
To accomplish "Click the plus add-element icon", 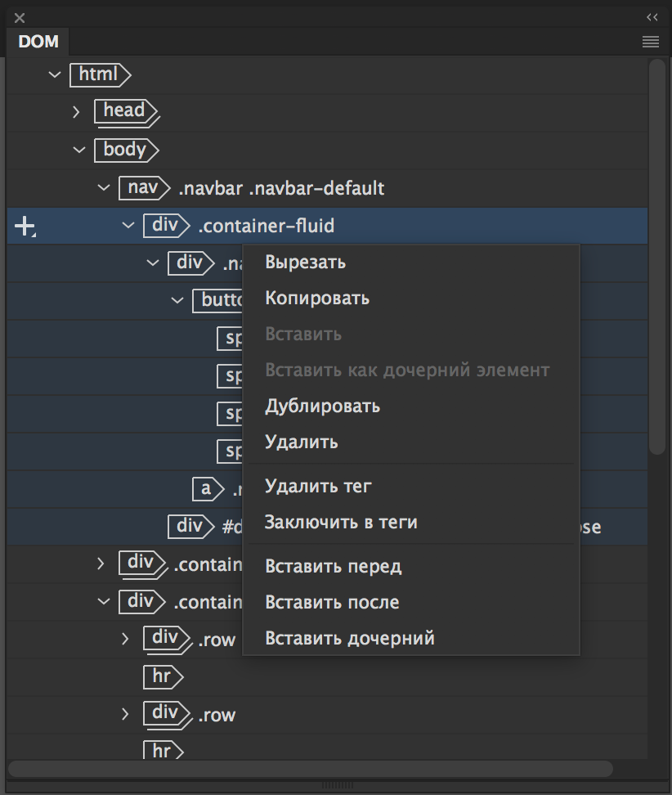I will point(25,227).
